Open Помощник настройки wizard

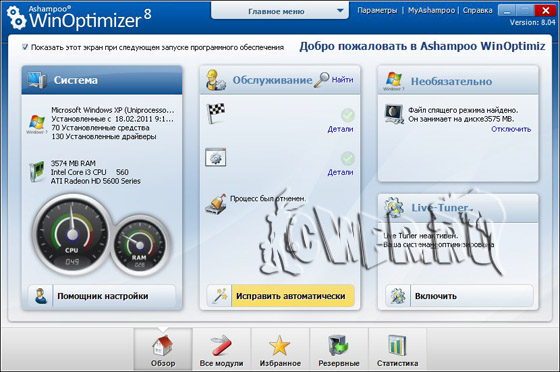click(102, 296)
